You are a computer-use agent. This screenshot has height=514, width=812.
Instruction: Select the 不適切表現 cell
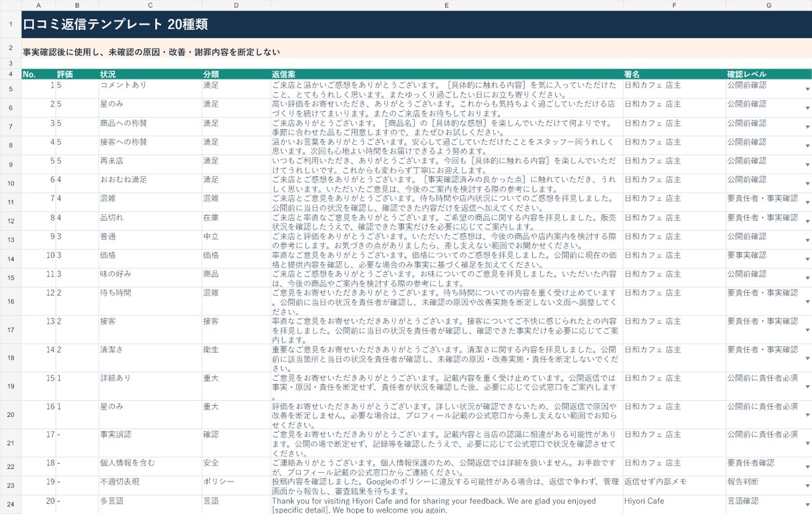coord(150,486)
